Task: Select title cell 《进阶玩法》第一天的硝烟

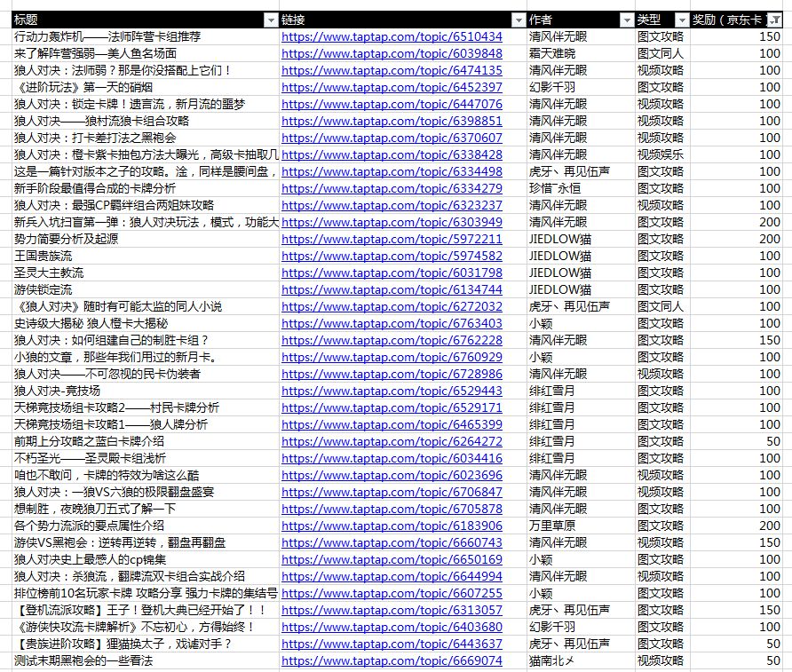Action: pyautogui.click(x=146, y=87)
